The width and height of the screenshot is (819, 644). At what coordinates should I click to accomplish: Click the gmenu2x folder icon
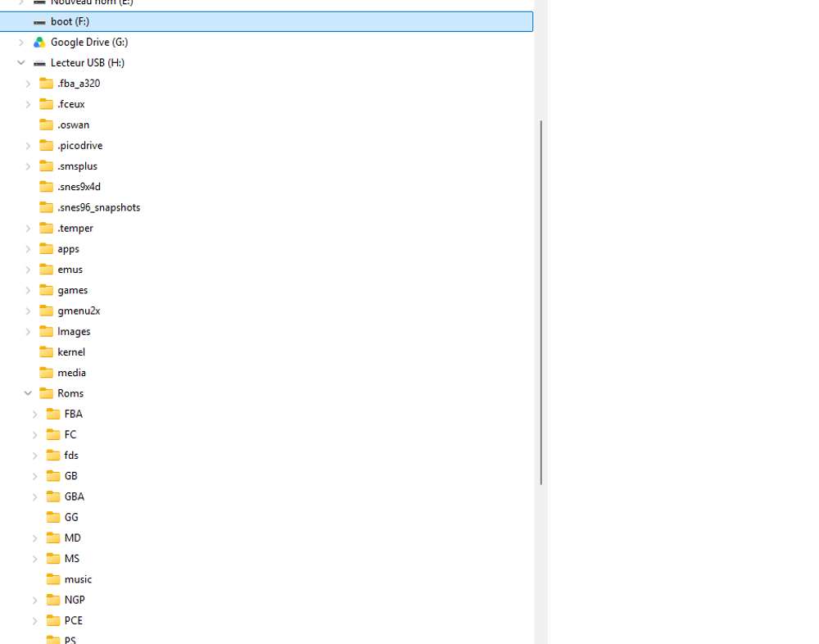tap(47, 311)
